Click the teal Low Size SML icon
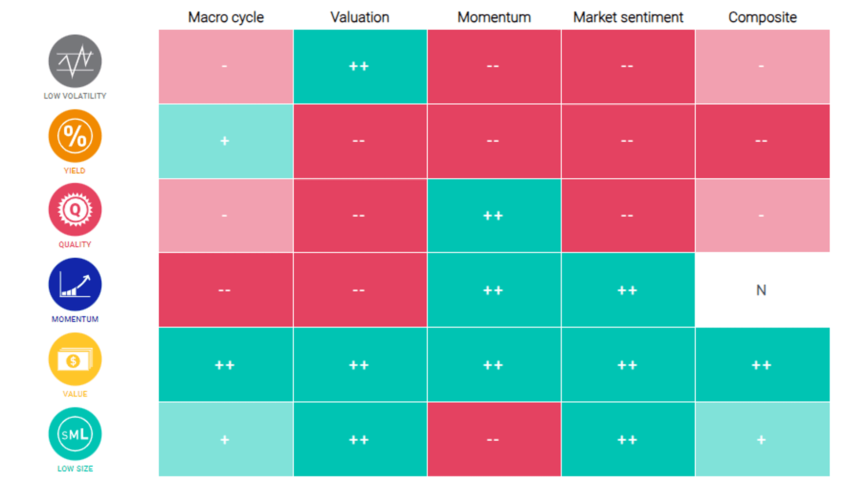The height and width of the screenshot is (504, 868). [x=75, y=434]
